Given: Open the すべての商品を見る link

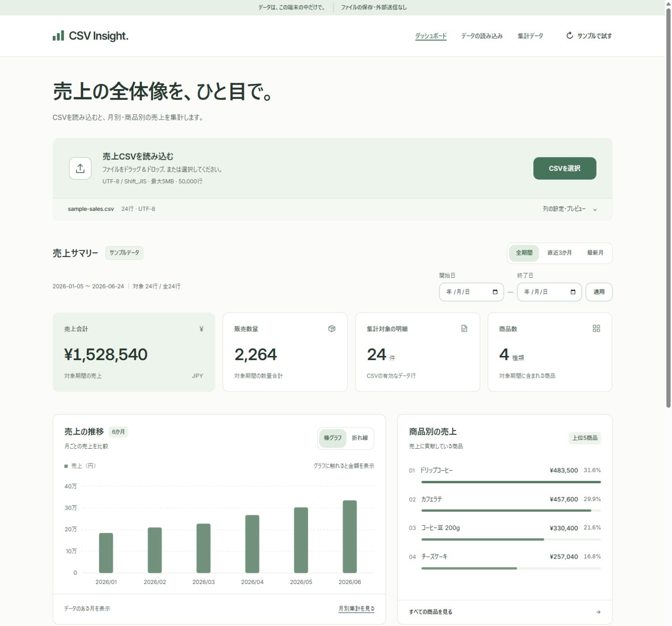Looking at the screenshot, I should 431,612.
